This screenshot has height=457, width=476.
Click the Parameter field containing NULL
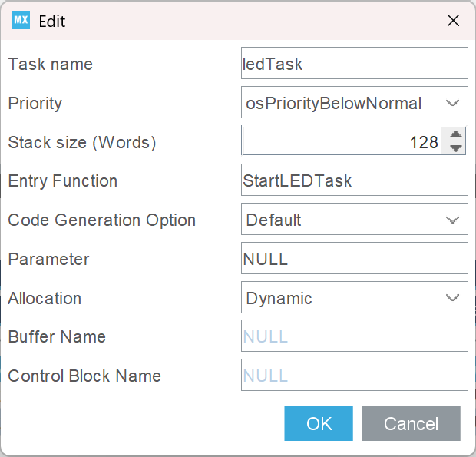[x=354, y=258]
